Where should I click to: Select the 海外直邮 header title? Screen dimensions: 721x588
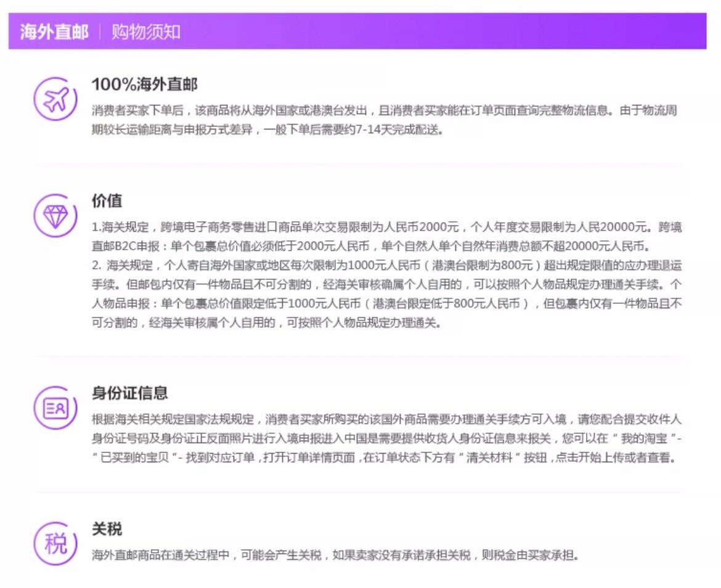pyautogui.click(x=54, y=31)
